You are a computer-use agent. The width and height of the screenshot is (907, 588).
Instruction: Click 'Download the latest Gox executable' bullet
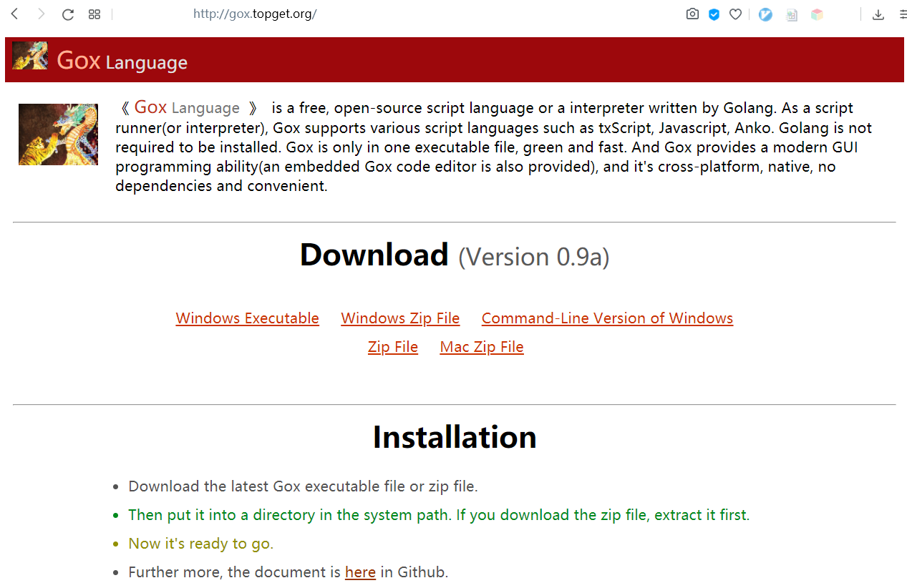pyautogui.click(x=303, y=486)
